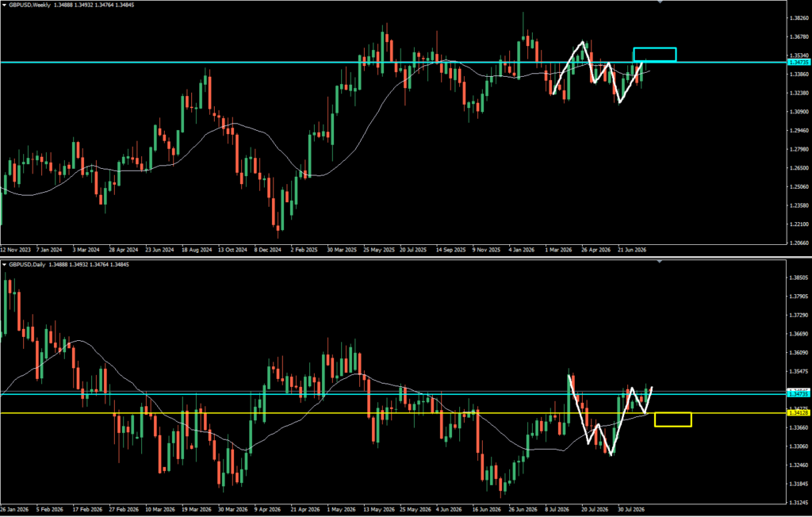This screenshot has height=517, width=812.
Task: Click the 1.22100 price scale label
Action: point(799,224)
